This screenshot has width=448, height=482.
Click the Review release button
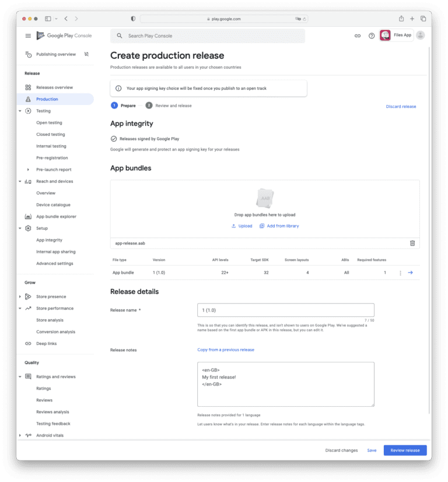[405, 450]
